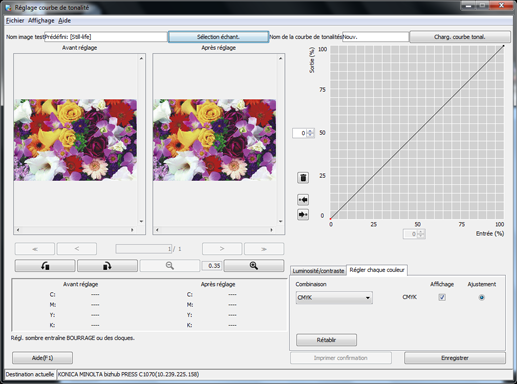Image resolution: width=517 pixels, height=384 pixels.
Task: Click the KONICA MINOLTA bizhub destination text
Action: click(128, 374)
